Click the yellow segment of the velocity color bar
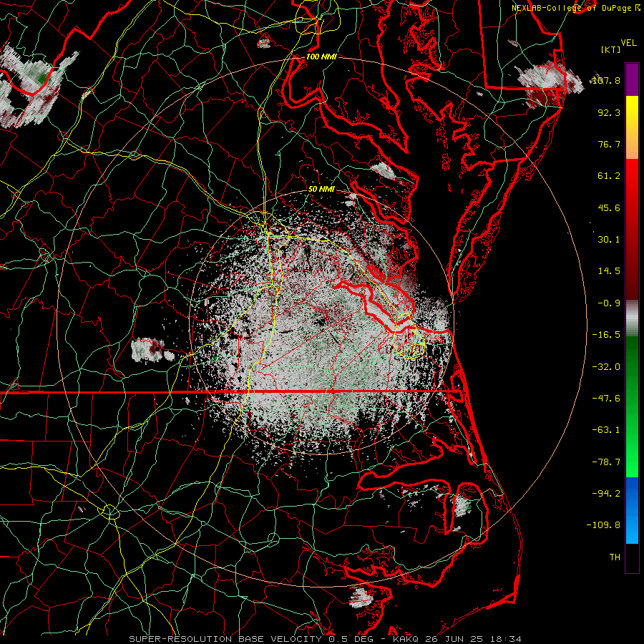 pos(632,112)
